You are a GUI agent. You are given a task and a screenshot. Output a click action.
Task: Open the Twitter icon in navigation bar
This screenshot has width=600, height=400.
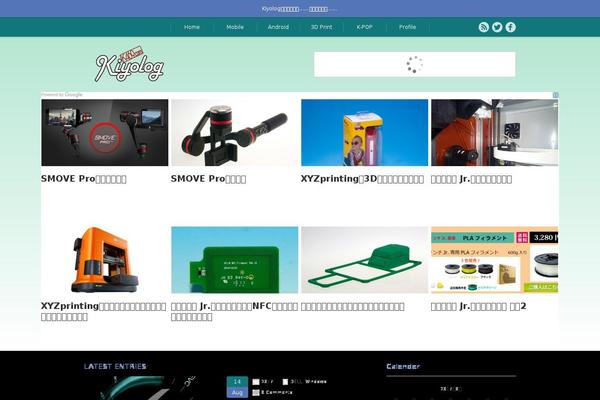click(497, 27)
